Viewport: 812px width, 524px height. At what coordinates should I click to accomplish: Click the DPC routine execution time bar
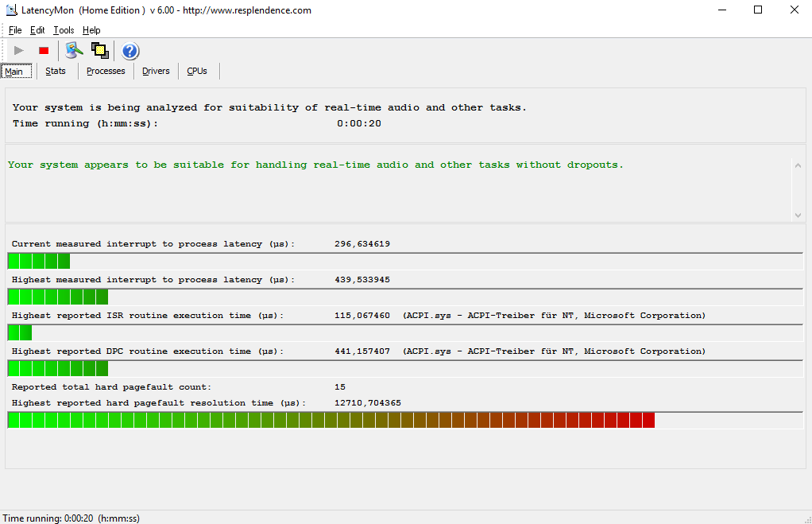405,368
